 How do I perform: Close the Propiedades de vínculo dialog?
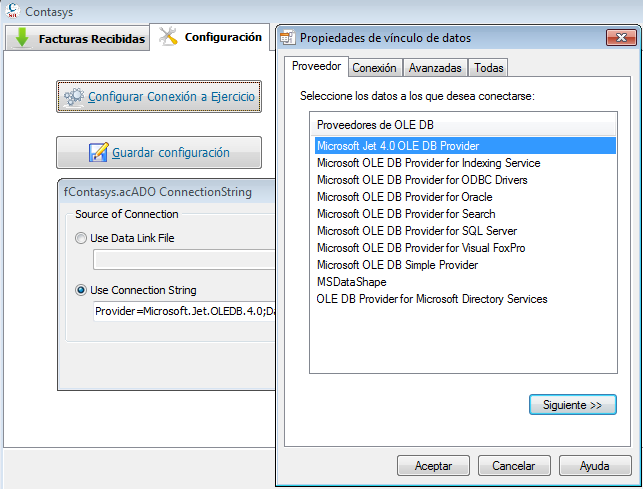click(x=619, y=38)
